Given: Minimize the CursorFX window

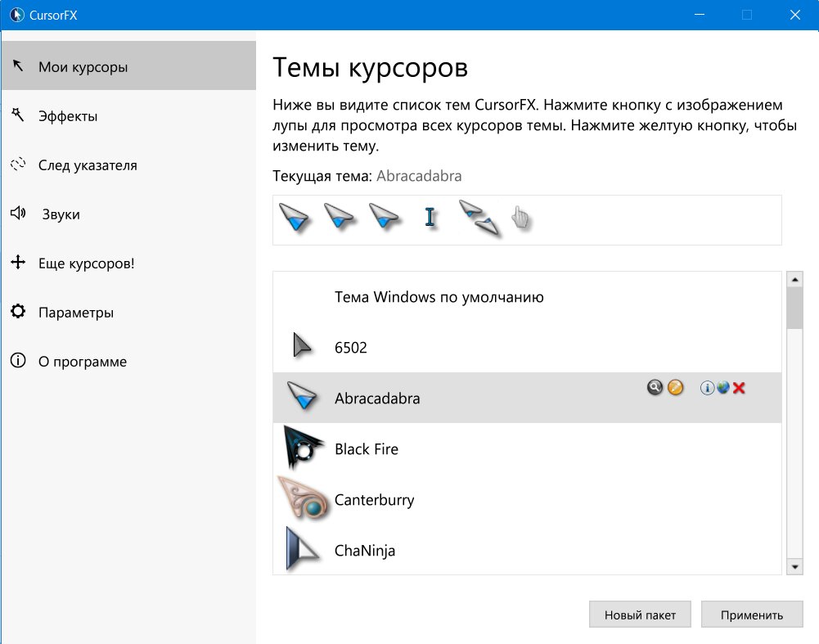Looking at the screenshot, I should [700, 15].
